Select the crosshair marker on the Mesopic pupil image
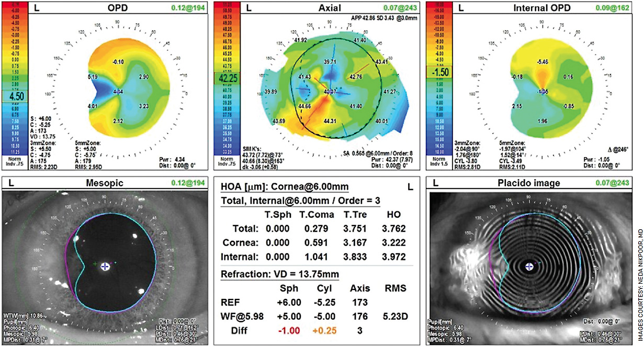Viewport: 644px width, 347px height. 105,267
